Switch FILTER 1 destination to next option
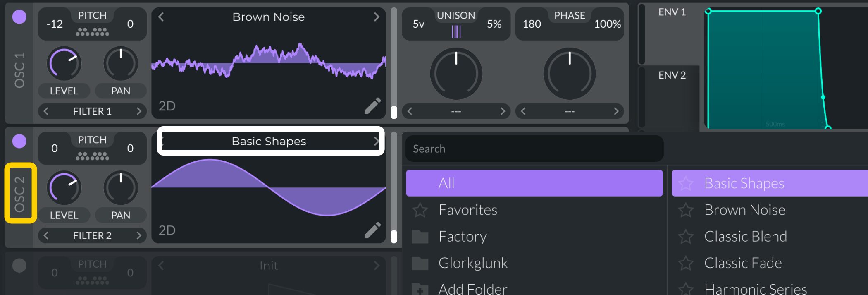Image resolution: width=868 pixels, height=295 pixels. (x=139, y=111)
